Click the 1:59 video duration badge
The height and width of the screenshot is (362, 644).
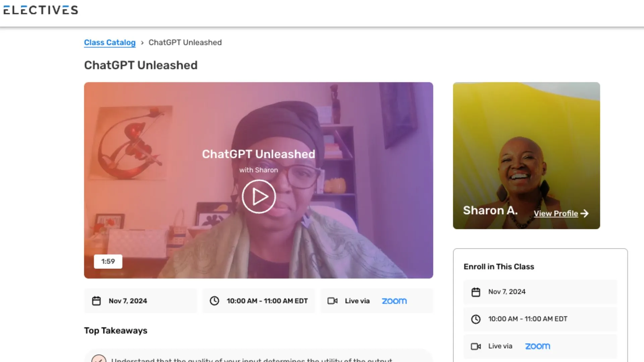coord(108,261)
